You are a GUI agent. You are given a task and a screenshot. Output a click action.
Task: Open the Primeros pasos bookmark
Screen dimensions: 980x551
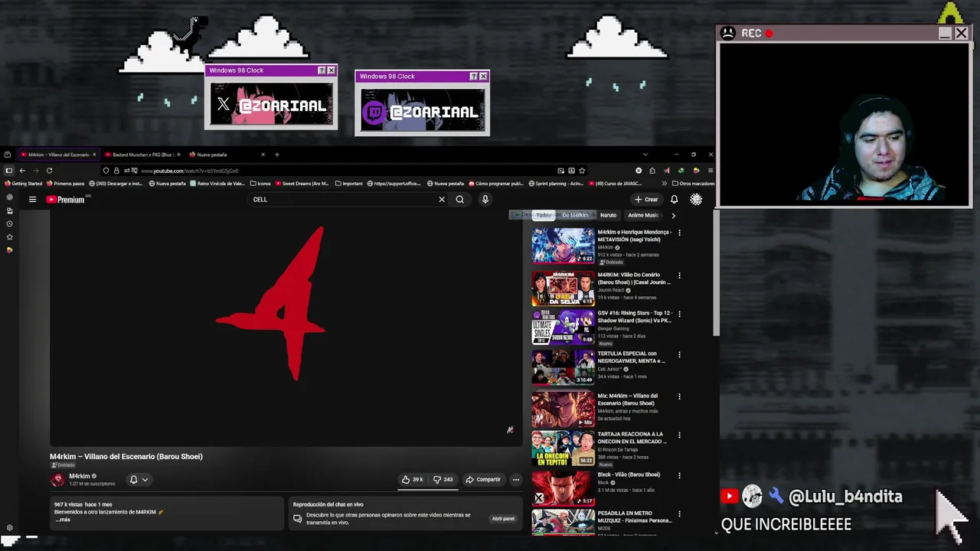[66, 184]
